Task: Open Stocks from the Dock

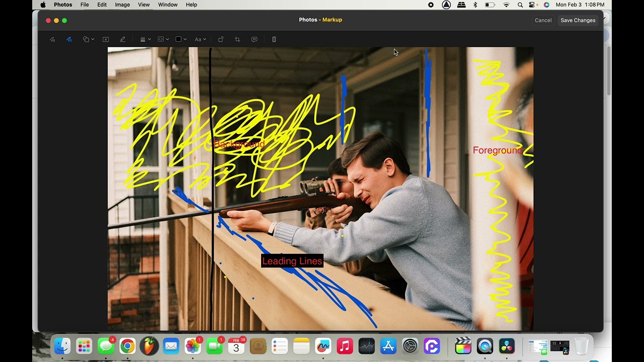Action: pyautogui.click(x=367, y=346)
